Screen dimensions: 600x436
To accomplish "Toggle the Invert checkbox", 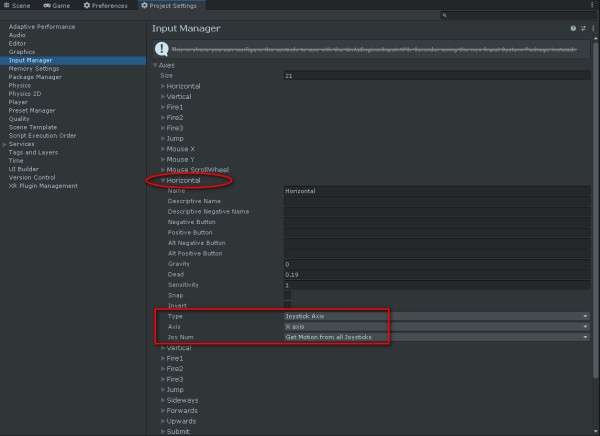I will pyautogui.click(x=288, y=305).
